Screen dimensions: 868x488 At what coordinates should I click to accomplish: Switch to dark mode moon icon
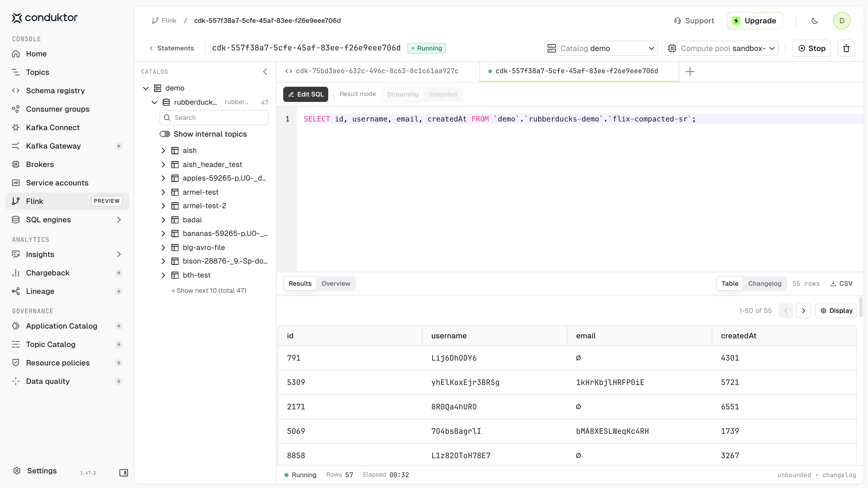814,21
